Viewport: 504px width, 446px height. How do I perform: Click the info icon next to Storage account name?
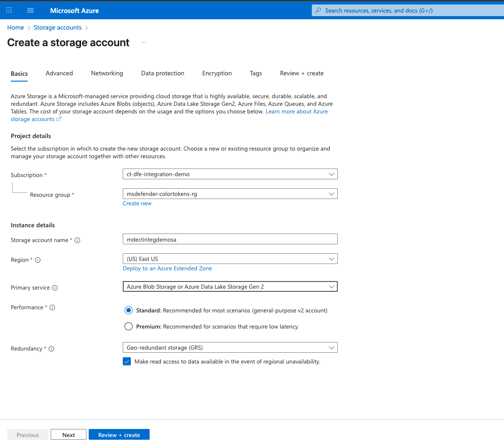click(78, 240)
